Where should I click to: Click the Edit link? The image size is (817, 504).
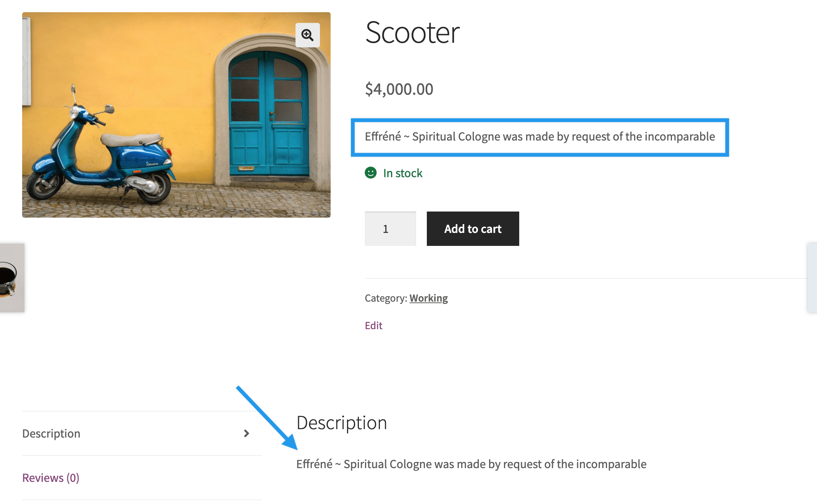click(373, 325)
